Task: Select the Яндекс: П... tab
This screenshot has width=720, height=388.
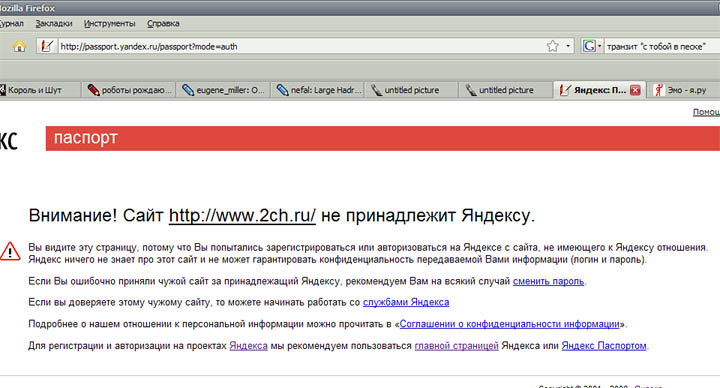Action: [599, 90]
